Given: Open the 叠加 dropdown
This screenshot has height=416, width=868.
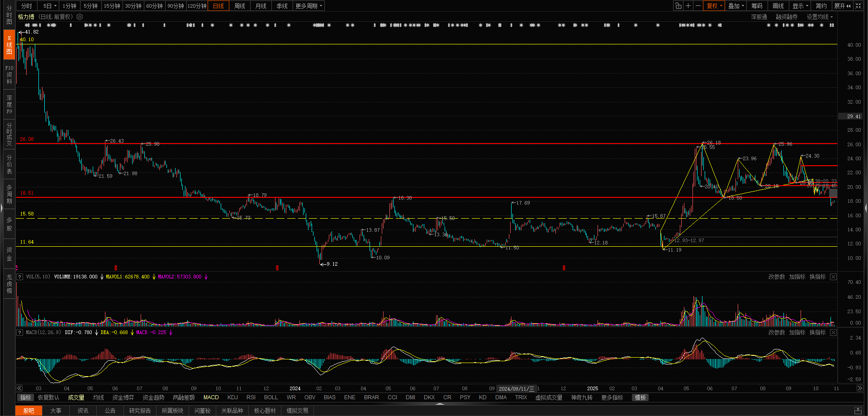Looking at the screenshot, I should 736,6.
